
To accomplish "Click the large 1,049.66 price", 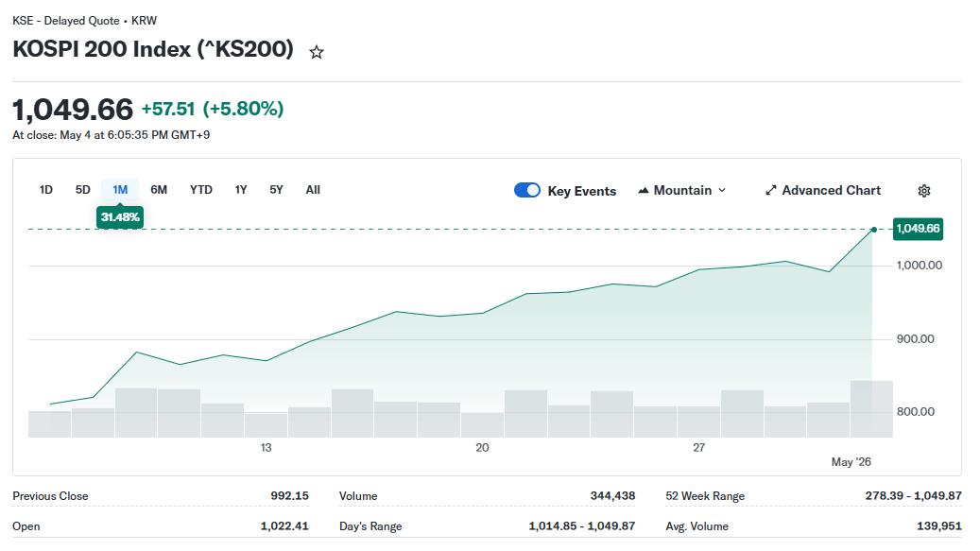I will (x=73, y=110).
